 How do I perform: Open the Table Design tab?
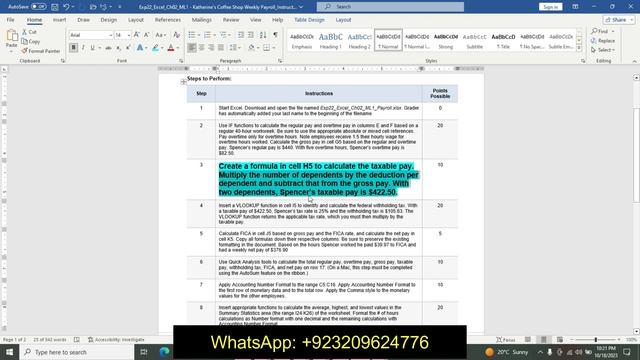click(309, 20)
